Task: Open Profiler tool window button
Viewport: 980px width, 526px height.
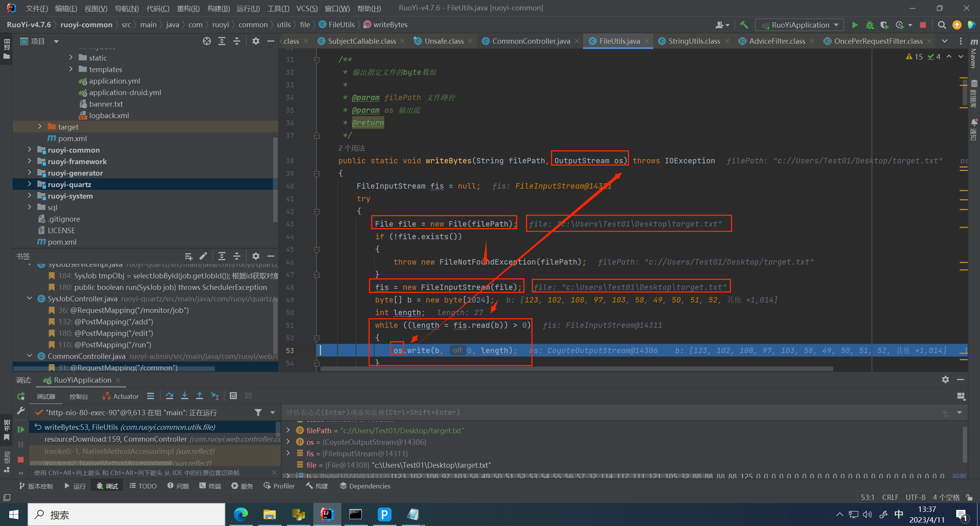Action: tap(279, 486)
